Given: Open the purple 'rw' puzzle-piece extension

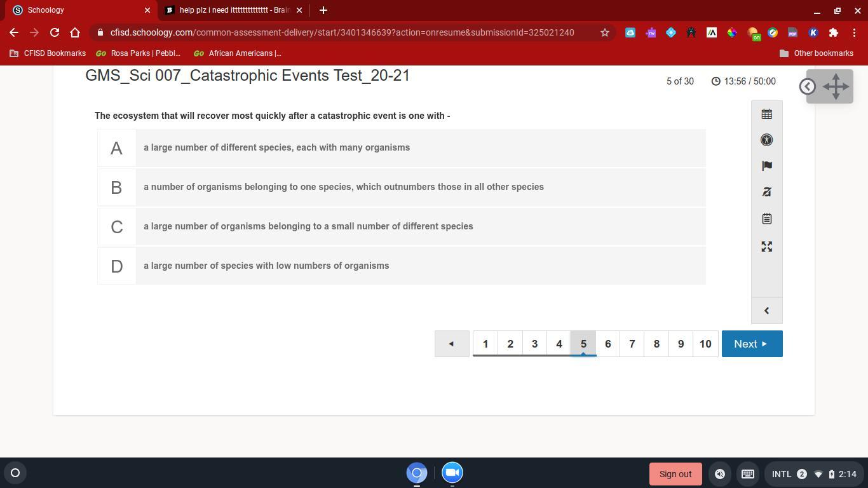Looking at the screenshot, I should tap(651, 32).
